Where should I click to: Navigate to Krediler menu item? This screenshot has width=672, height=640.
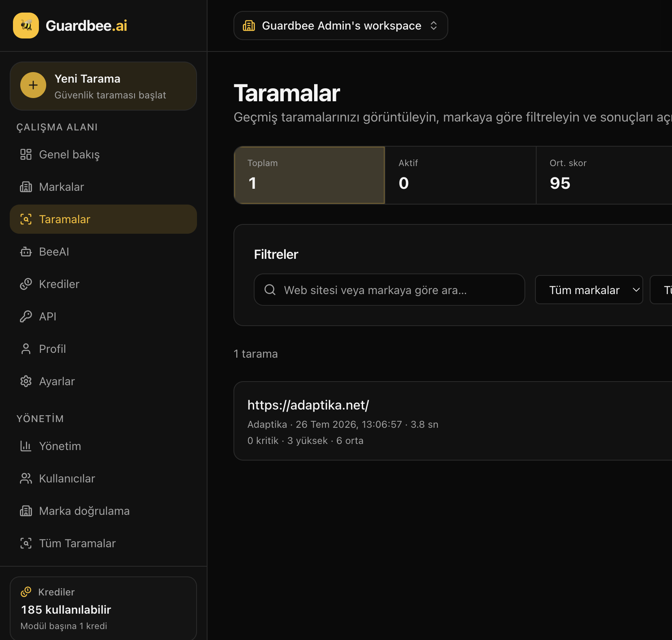point(103,284)
